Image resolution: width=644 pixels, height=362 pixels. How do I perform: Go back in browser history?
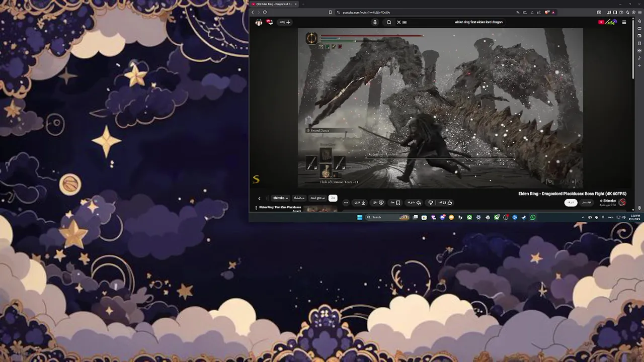[x=253, y=12]
